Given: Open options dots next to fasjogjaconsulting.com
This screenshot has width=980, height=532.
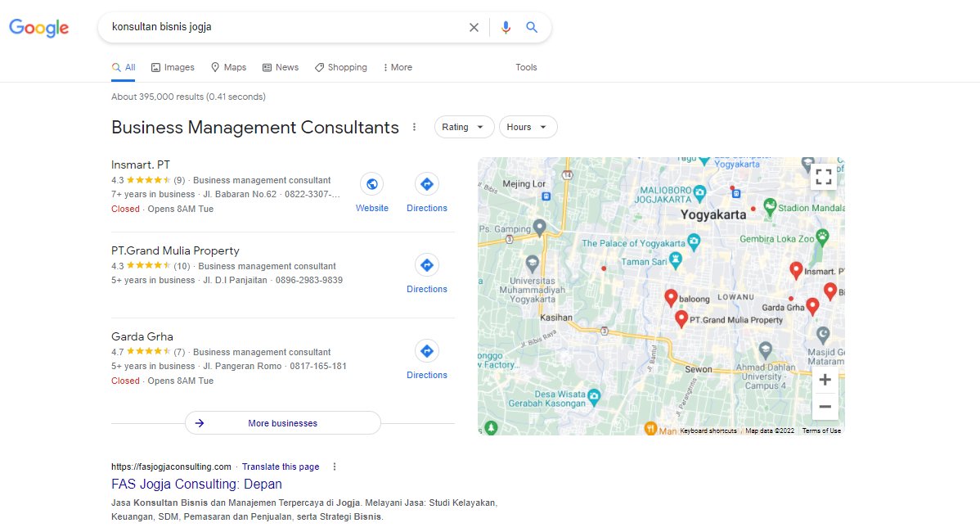Looking at the screenshot, I should click(x=335, y=467).
